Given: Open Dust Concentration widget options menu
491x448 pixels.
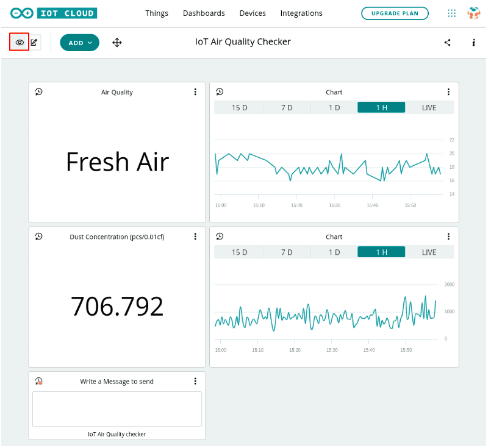Looking at the screenshot, I should (x=195, y=236).
